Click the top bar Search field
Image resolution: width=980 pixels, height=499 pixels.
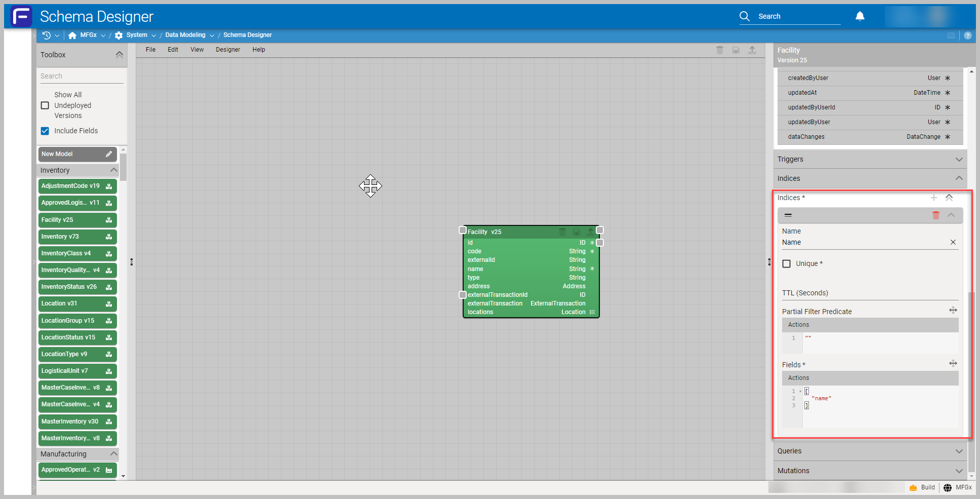798,16
